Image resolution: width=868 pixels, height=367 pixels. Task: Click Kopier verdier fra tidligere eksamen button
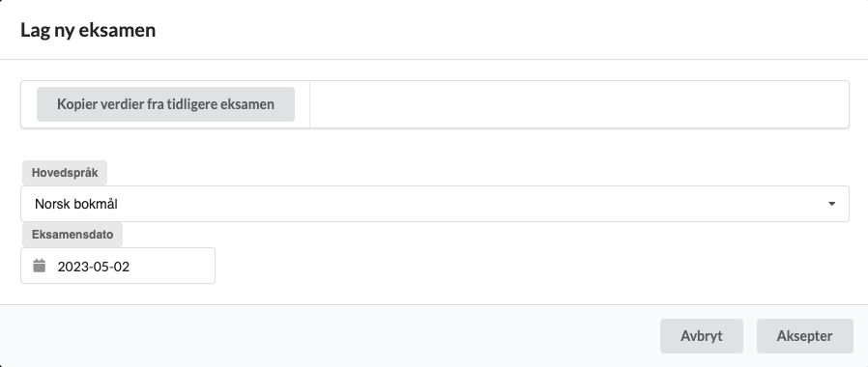tap(165, 104)
